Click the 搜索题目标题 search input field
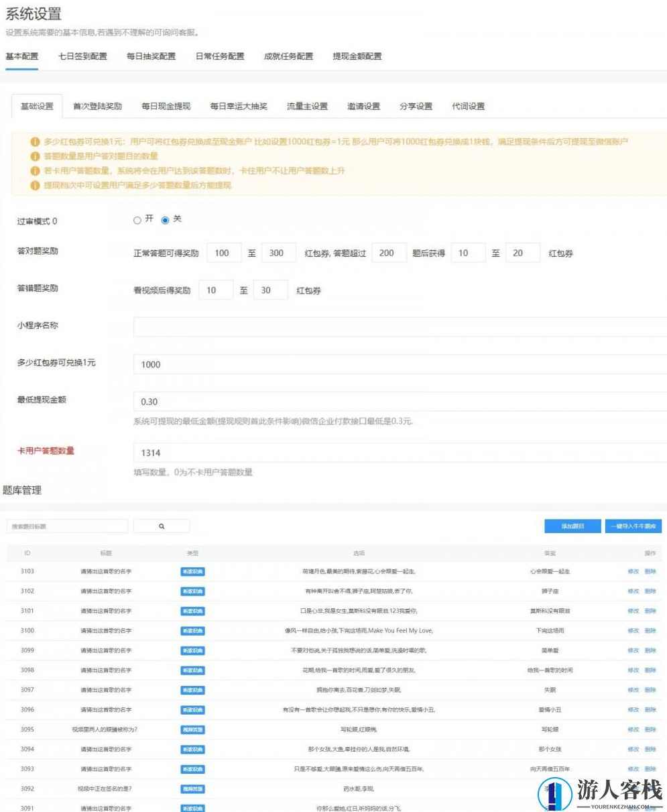667x812 pixels. tap(67, 526)
